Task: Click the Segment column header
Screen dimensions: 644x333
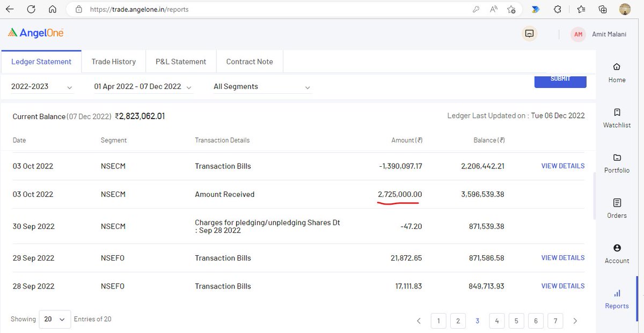Action: [x=114, y=140]
